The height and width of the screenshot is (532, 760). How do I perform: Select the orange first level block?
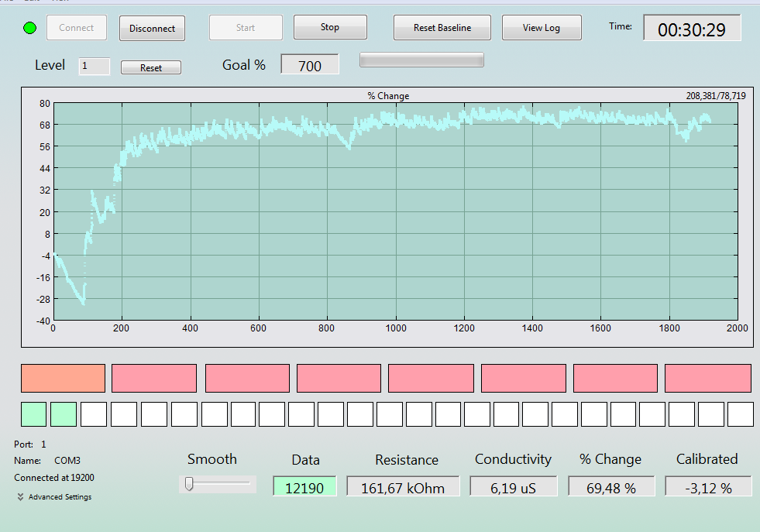point(63,379)
